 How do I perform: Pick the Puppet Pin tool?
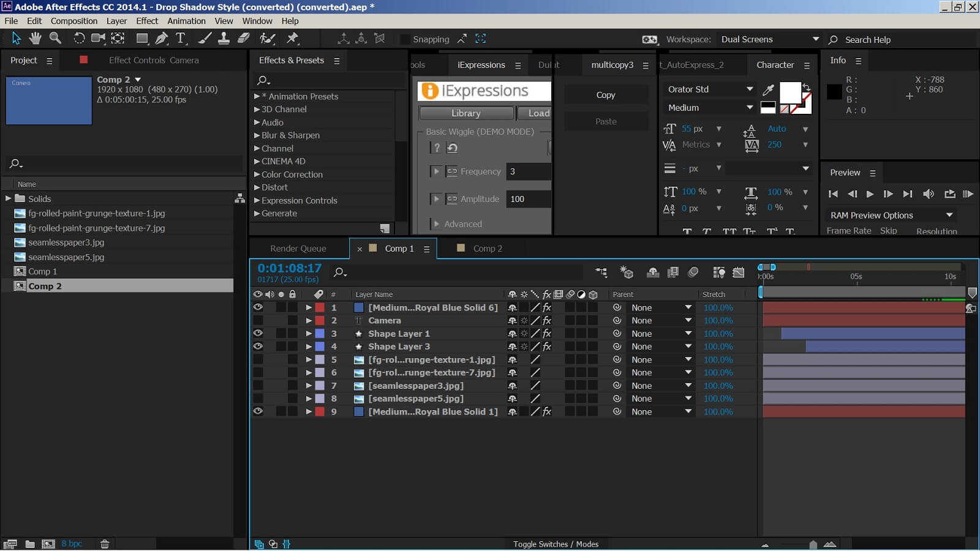tap(293, 39)
